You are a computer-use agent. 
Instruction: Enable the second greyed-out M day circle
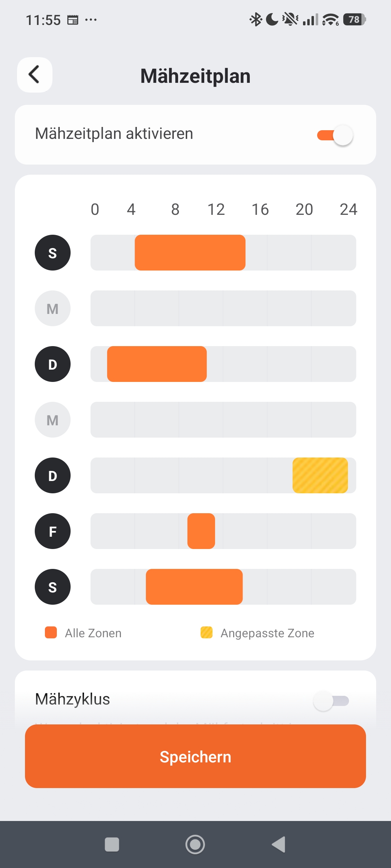click(52, 420)
